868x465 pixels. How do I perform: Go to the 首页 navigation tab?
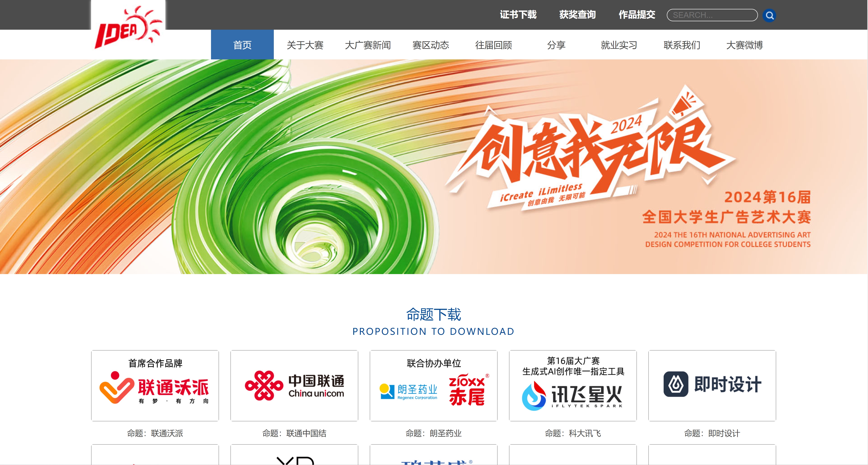point(242,45)
